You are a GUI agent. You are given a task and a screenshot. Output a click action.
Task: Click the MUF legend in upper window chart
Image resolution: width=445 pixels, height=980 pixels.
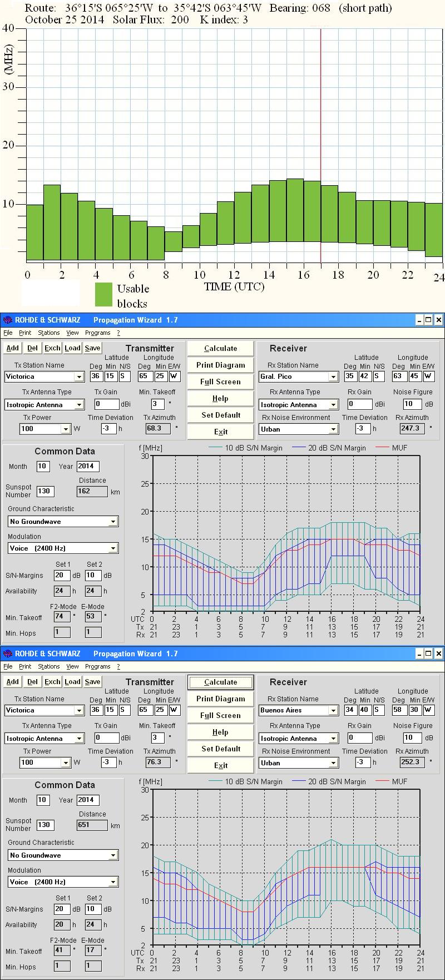pyautogui.click(x=392, y=448)
